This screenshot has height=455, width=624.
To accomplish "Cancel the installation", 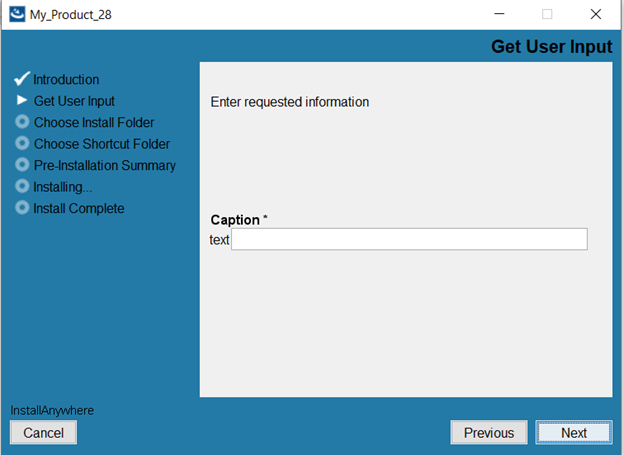I will tap(43, 433).
